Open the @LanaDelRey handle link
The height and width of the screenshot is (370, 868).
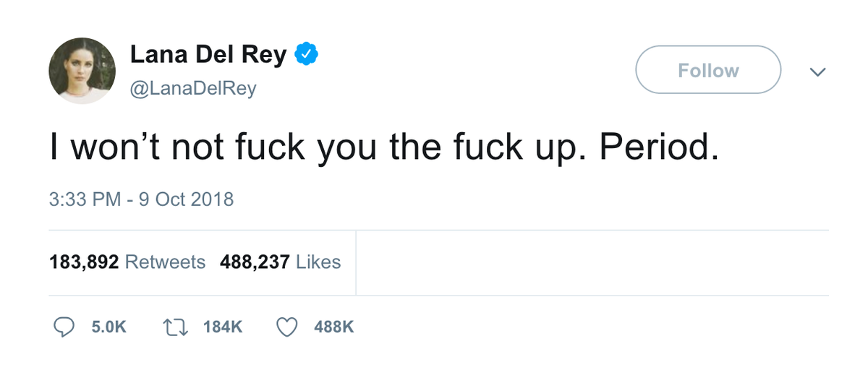[x=192, y=88]
